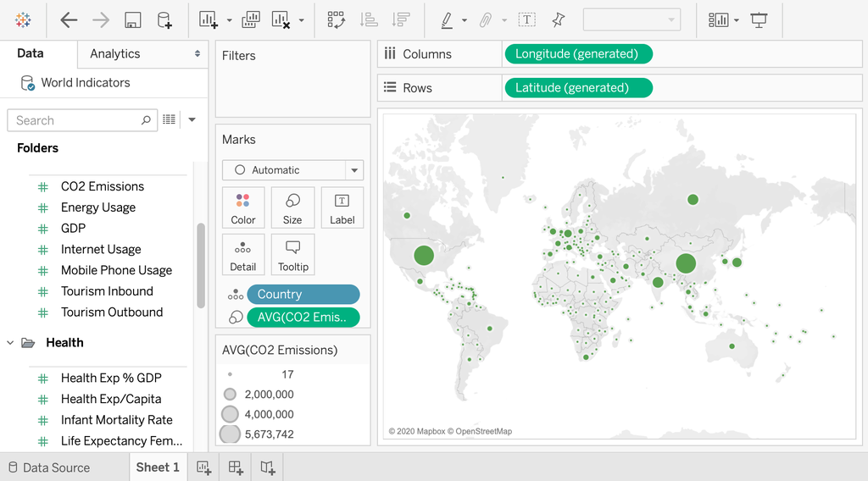The image size is (868, 481).
Task: Click the Swap rows and columns icon
Action: click(x=336, y=20)
